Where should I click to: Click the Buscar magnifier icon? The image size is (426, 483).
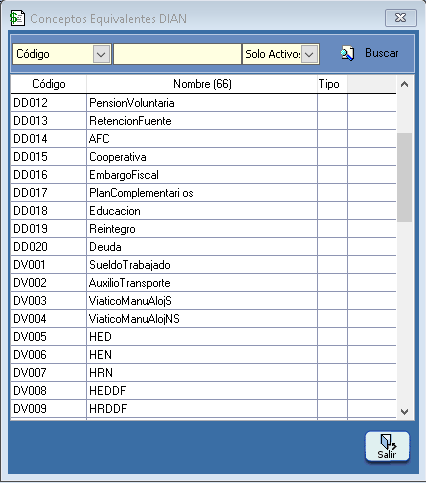click(347, 54)
